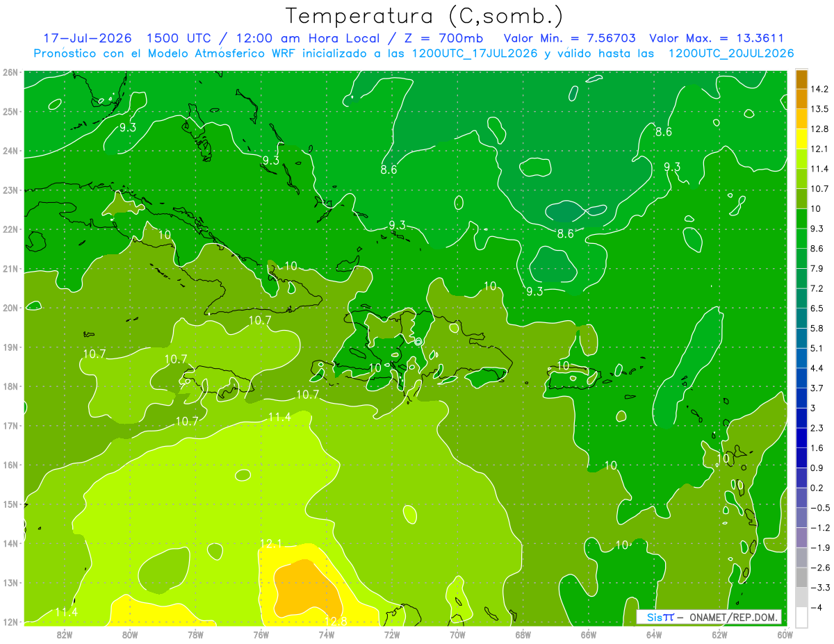Click the "26N" latitude label
This screenshot has height=644, width=834.
click(x=10, y=72)
